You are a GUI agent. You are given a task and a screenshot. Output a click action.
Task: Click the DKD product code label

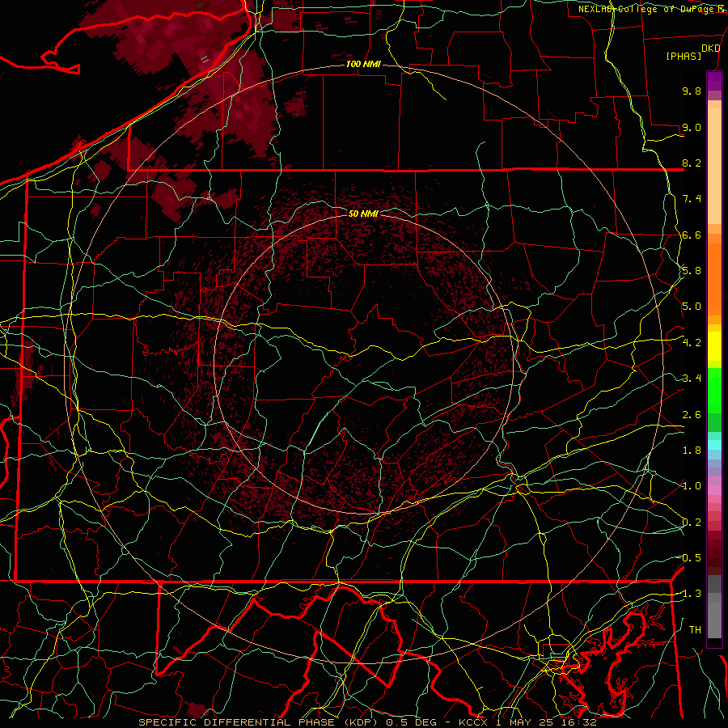tap(710, 48)
